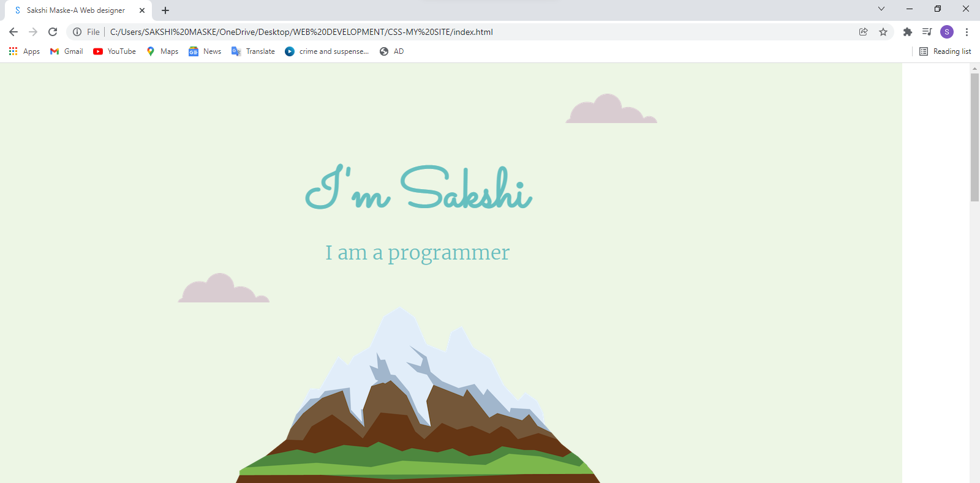Open the Translate bookmark
Viewport: 980px width, 483px height.
click(253, 51)
